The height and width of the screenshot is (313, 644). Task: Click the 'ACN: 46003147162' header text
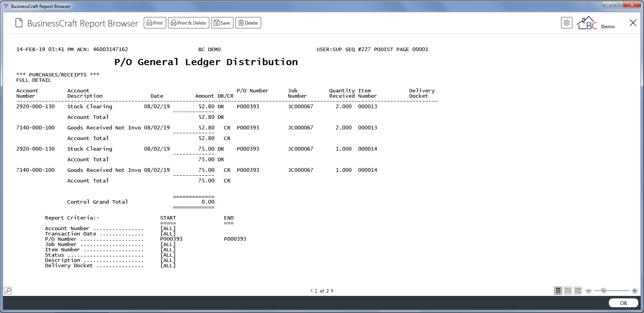pyautogui.click(x=103, y=50)
